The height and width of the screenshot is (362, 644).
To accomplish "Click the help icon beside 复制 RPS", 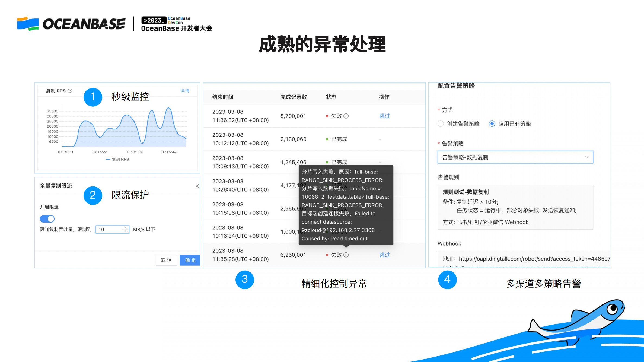I will tap(70, 91).
